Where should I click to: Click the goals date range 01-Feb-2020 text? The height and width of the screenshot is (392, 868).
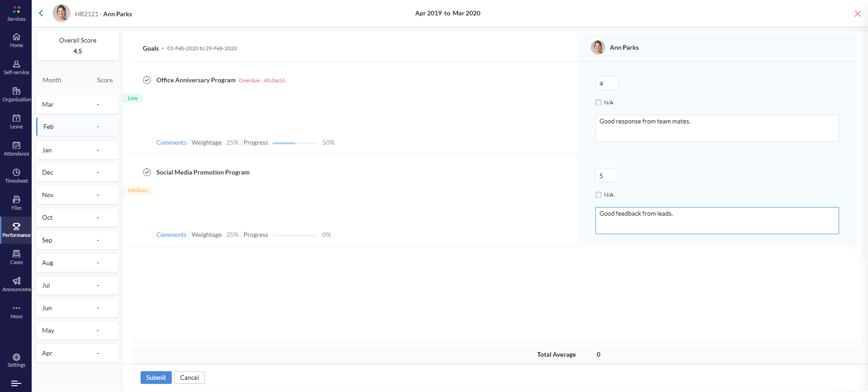coord(202,48)
